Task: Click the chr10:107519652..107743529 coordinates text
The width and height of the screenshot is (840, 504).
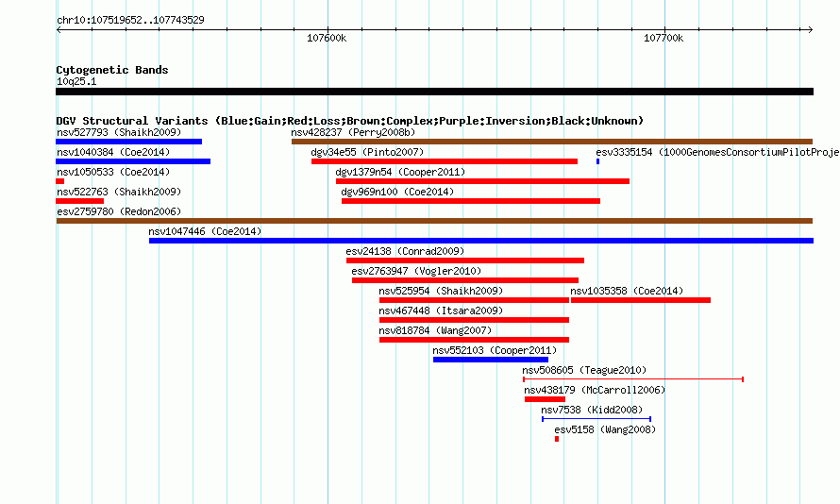Action: (130, 20)
